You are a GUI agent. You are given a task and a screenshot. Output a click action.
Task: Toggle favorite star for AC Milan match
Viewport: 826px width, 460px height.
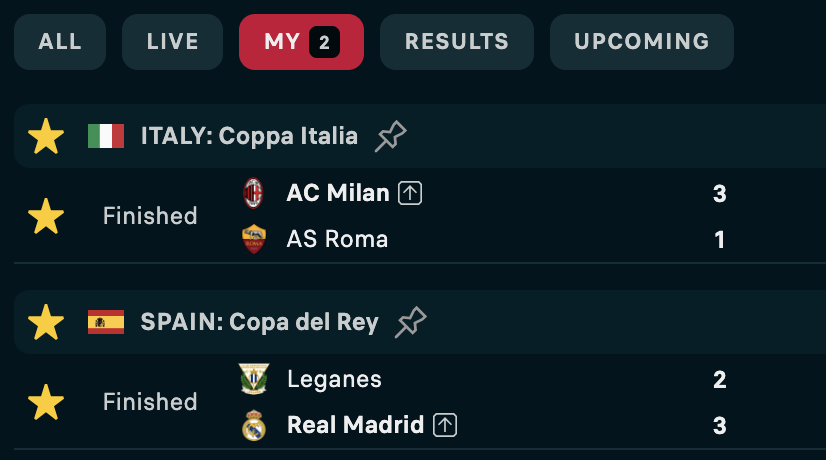click(x=46, y=216)
